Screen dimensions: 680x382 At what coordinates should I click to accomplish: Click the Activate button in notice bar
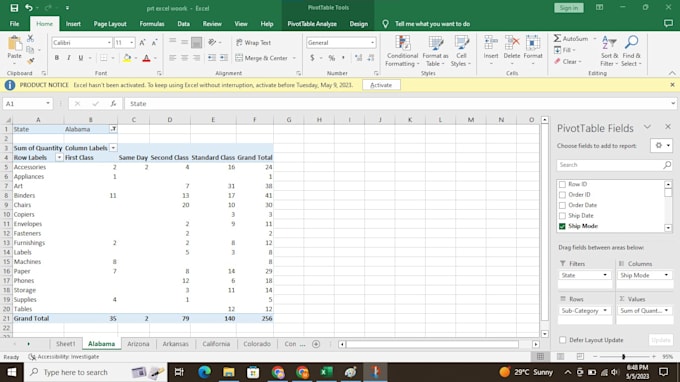pos(381,85)
